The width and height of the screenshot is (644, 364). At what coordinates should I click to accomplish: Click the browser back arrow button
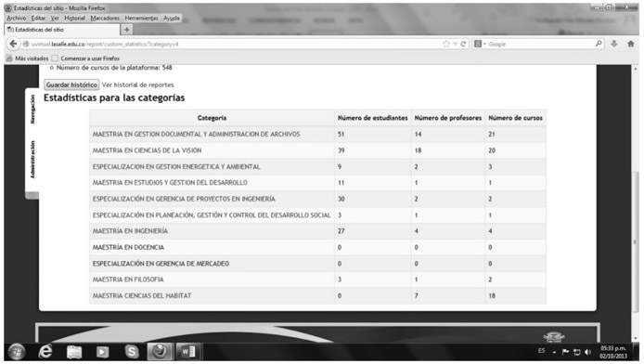click(x=13, y=44)
